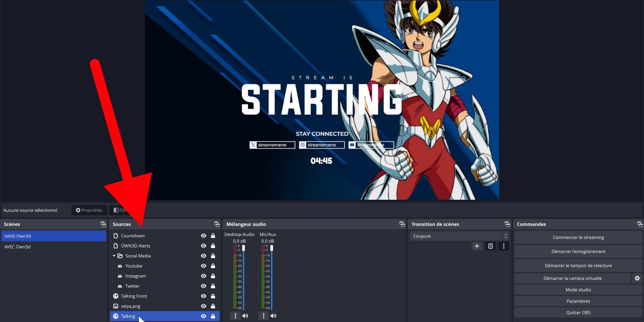Add a new scene transition
Viewport: 644px width, 322px height.
click(x=477, y=246)
